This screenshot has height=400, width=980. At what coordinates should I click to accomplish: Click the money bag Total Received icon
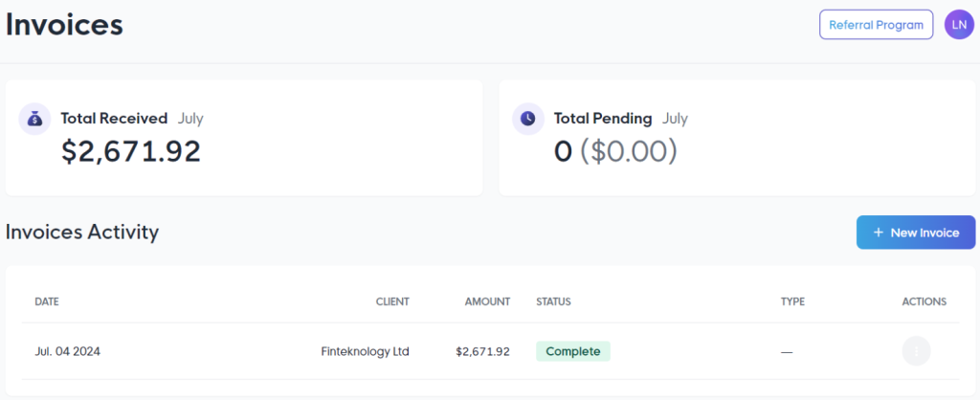click(35, 119)
